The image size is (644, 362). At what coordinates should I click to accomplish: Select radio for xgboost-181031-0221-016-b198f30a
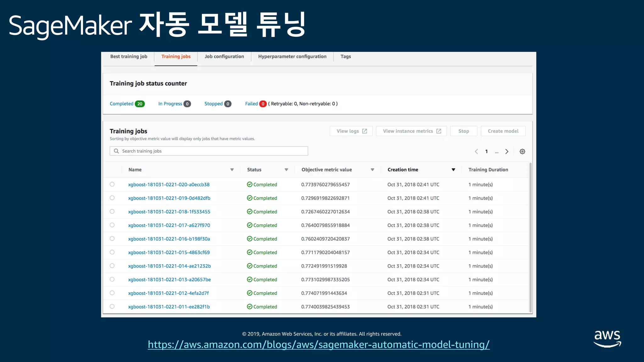[x=112, y=239]
